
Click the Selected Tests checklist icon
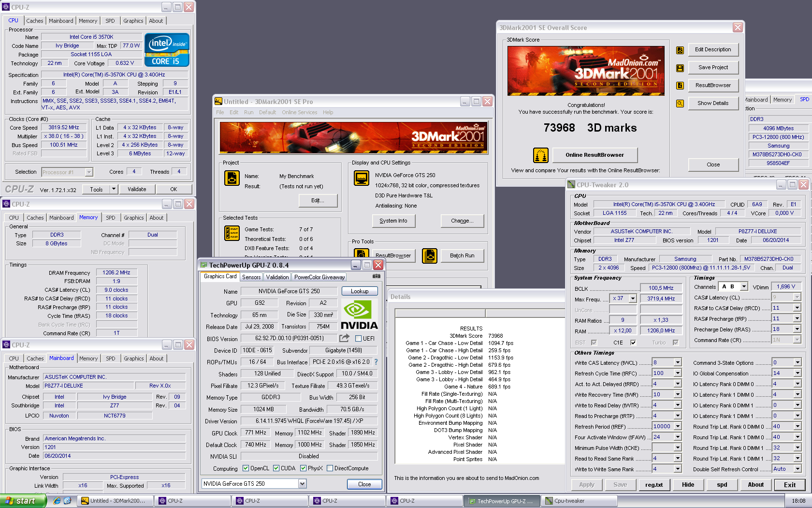232,233
